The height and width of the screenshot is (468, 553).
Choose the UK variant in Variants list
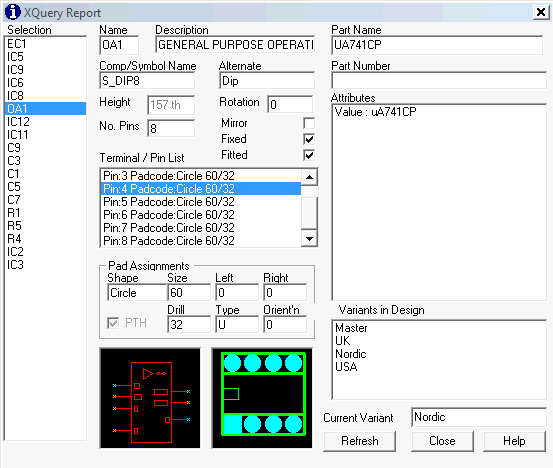point(342,341)
